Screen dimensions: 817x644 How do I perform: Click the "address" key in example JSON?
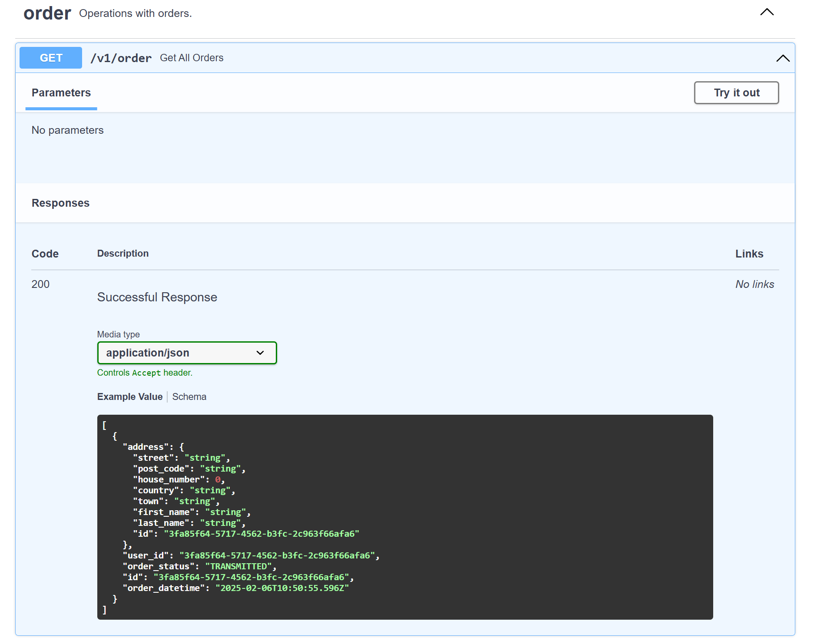pyautogui.click(x=146, y=447)
